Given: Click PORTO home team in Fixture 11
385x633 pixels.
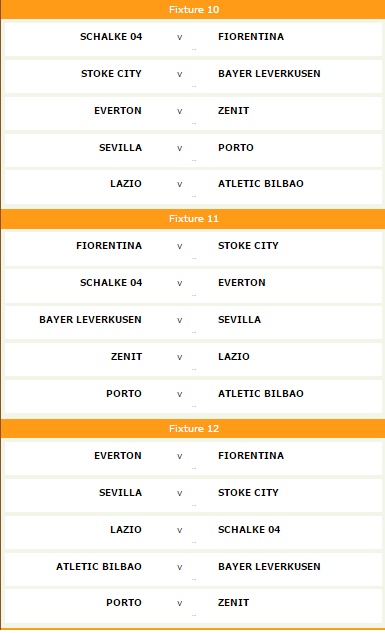Looking at the screenshot, I should (x=124, y=394).
